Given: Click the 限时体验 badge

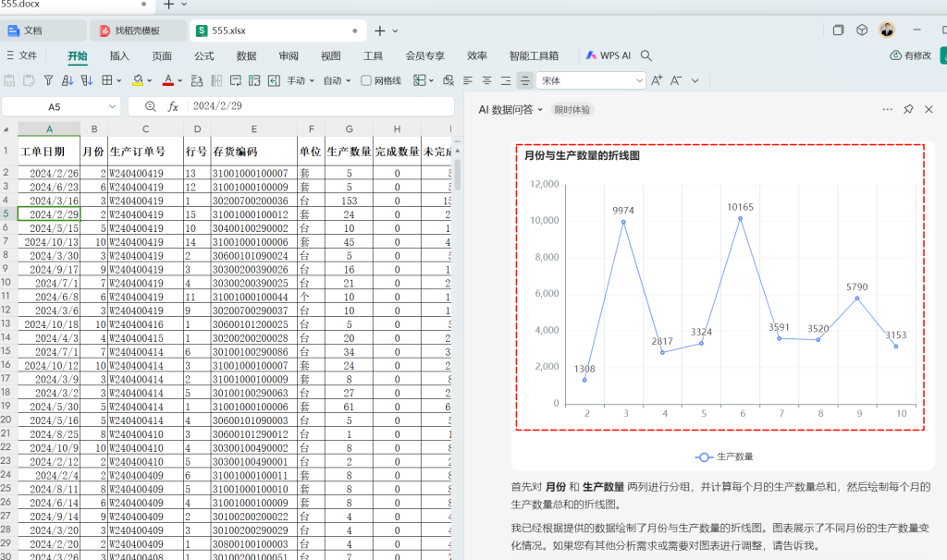Looking at the screenshot, I should (572, 109).
